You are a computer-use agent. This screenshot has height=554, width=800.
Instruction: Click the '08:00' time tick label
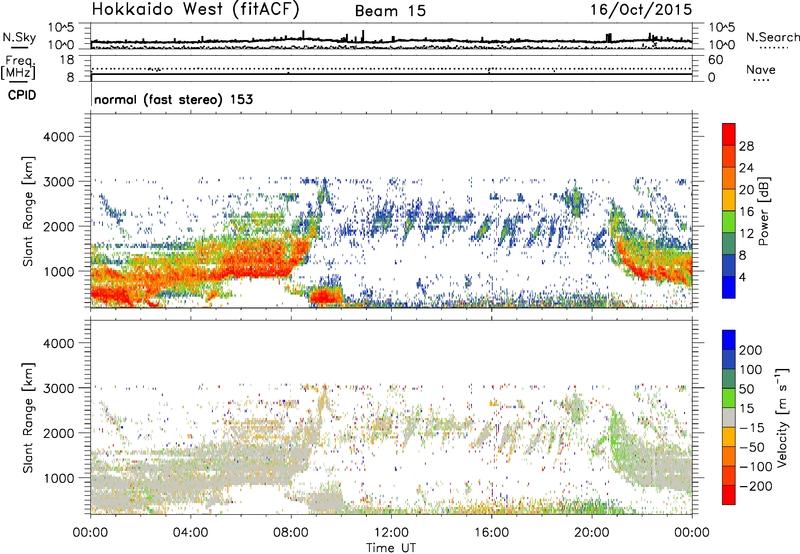pos(291,533)
